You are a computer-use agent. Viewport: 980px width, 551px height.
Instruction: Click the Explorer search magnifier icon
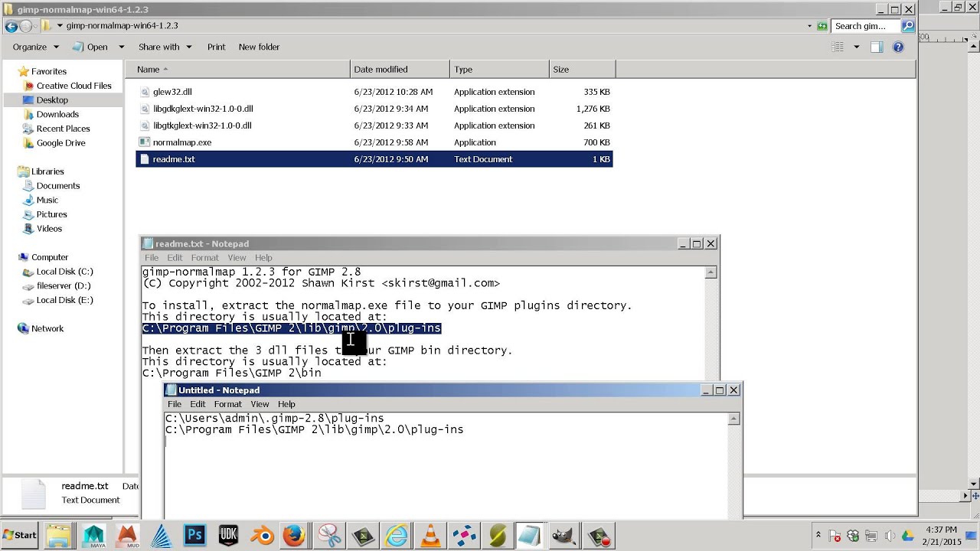click(x=908, y=26)
